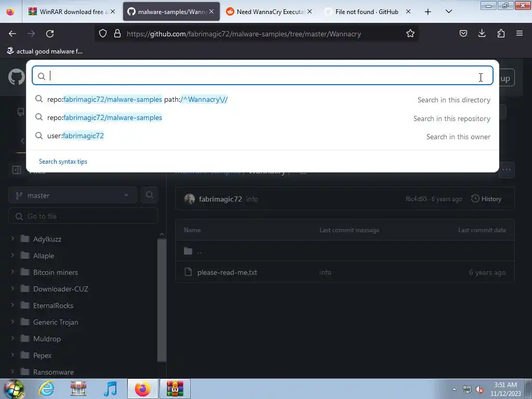Select the malware-samples/Wannacry tab

[171, 12]
